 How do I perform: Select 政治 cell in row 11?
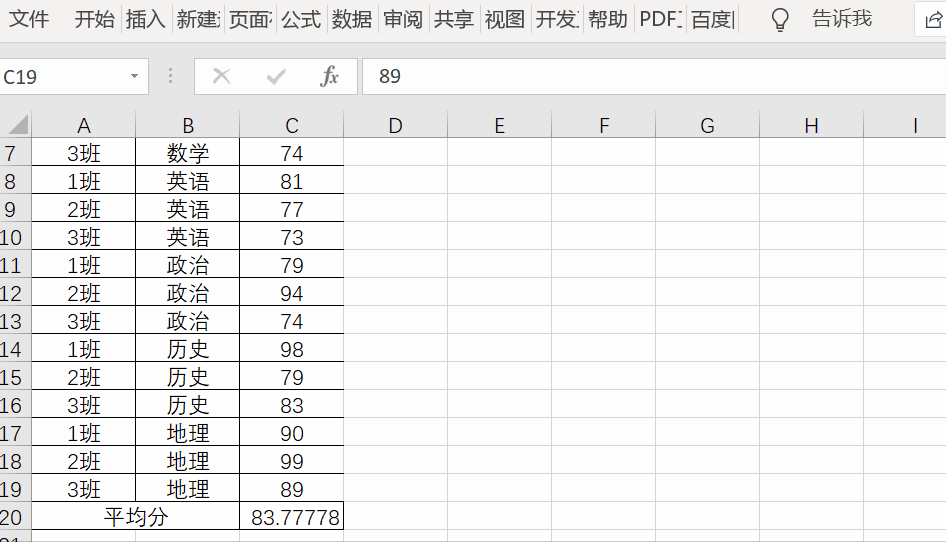point(188,265)
